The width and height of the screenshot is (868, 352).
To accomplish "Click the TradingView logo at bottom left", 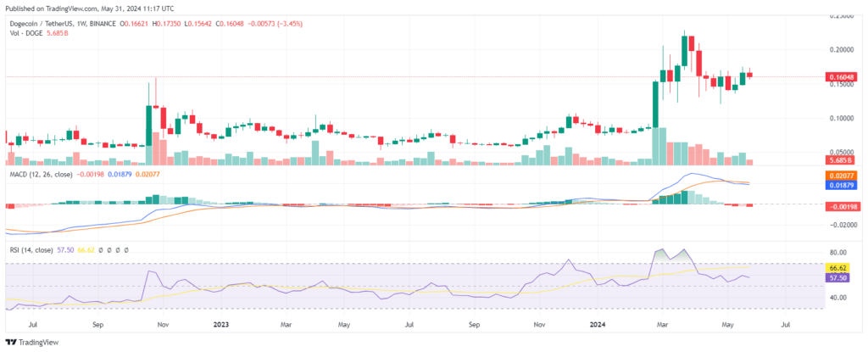I will click(31, 343).
